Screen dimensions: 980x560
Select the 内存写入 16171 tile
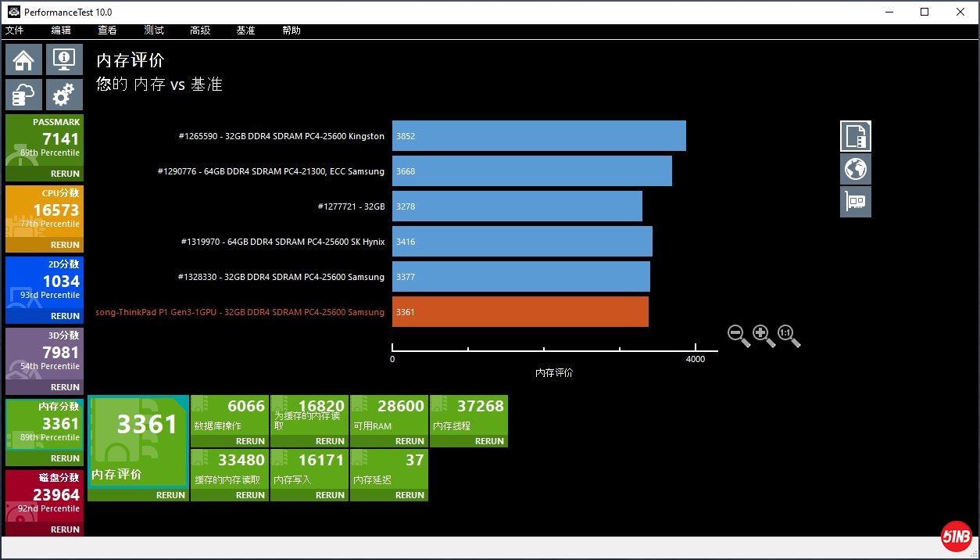(309, 469)
